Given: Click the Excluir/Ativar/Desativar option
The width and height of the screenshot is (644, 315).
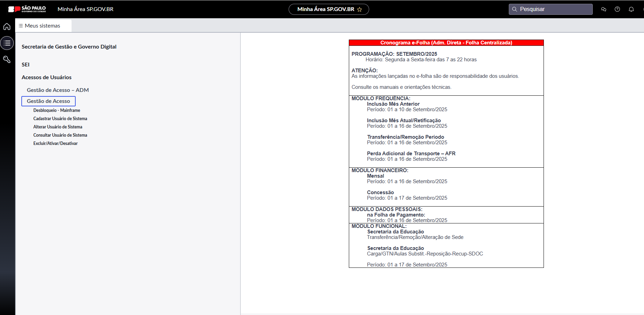Looking at the screenshot, I should click(x=55, y=144).
